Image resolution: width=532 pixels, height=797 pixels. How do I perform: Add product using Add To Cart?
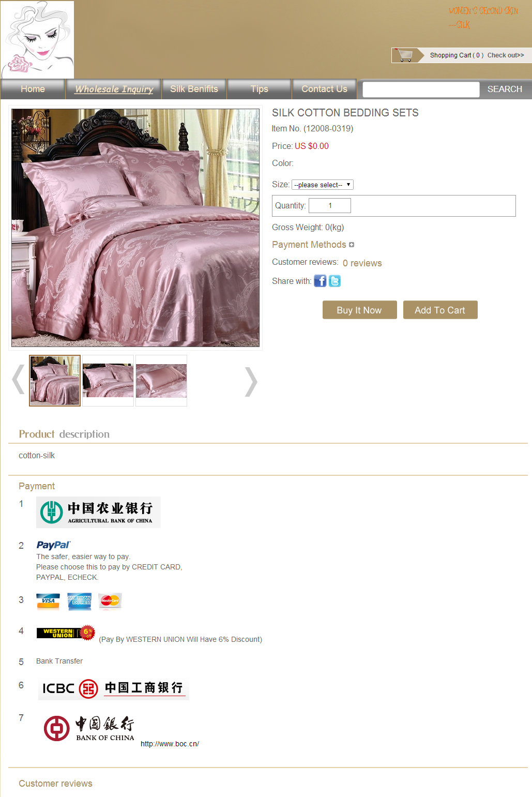pyautogui.click(x=440, y=310)
